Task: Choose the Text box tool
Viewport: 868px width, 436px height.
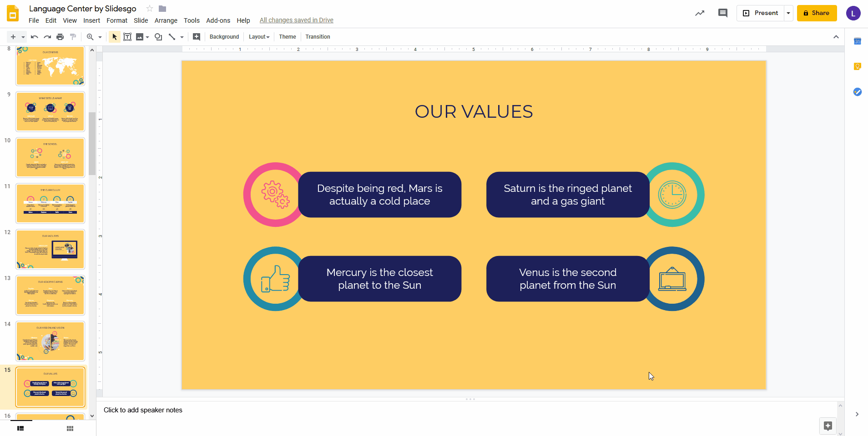Action: click(127, 37)
